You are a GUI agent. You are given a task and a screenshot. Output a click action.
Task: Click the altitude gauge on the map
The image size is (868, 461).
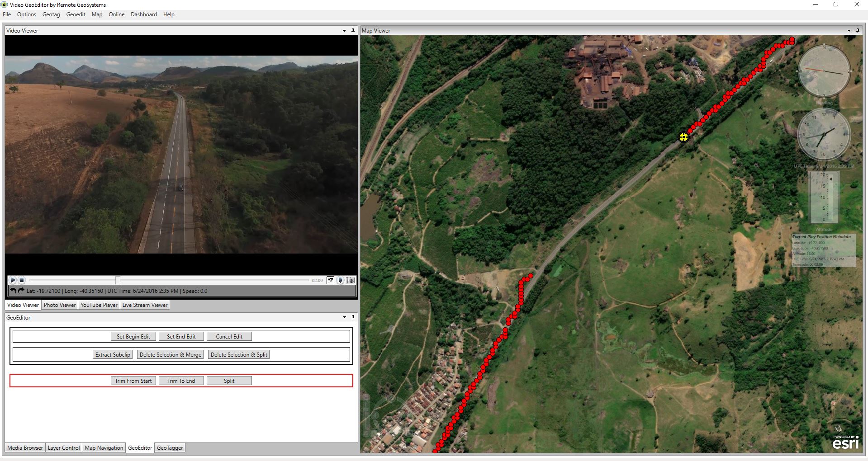(x=824, y=197)
